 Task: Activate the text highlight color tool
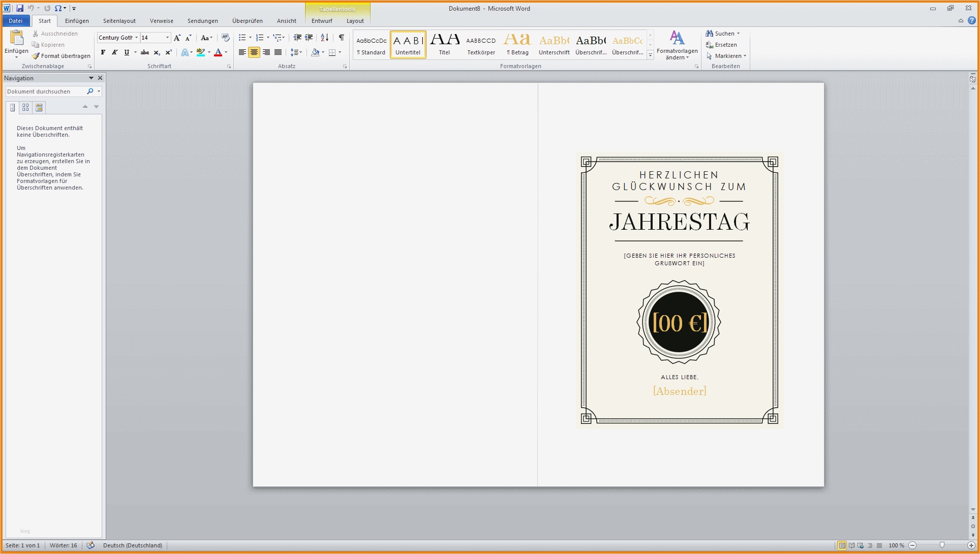coord(200,52)
